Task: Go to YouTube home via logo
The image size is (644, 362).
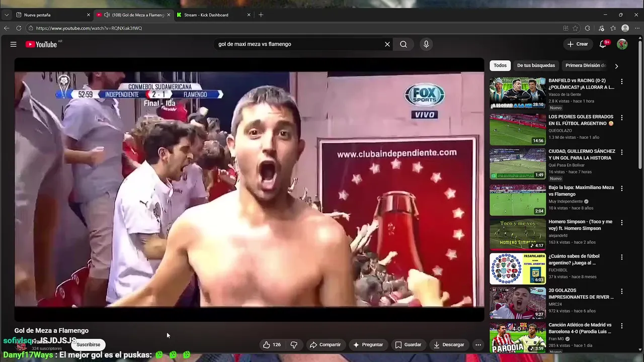Action: click(41, 44)
